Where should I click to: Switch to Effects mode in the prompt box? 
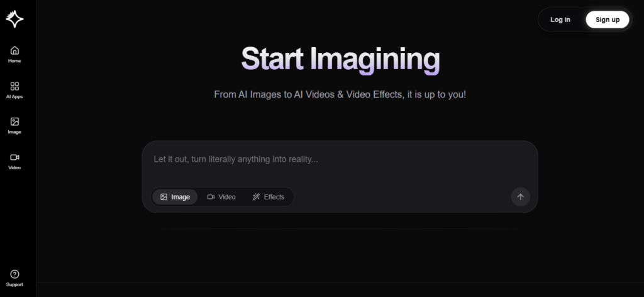pyautogui.click(x=268, y=197)
